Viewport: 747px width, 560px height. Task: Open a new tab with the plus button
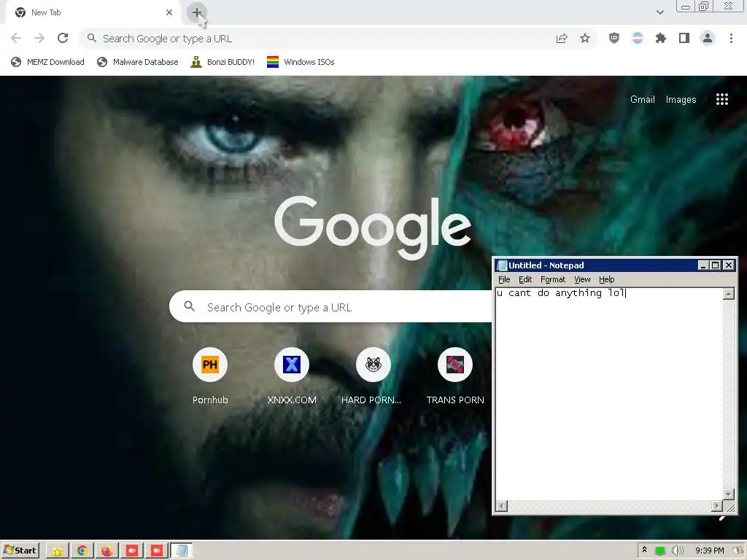point(197,13)
